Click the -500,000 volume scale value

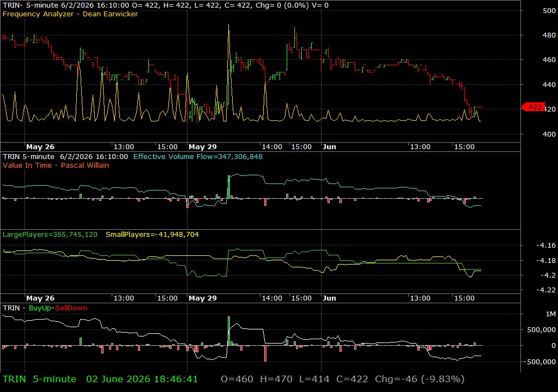[539, 362]
